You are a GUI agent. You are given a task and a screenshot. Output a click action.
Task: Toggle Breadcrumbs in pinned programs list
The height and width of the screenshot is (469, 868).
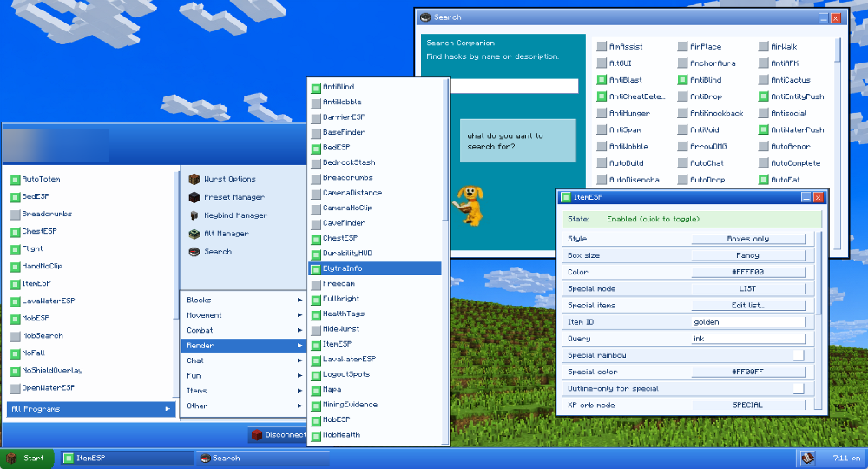click(x=16, y=215)
